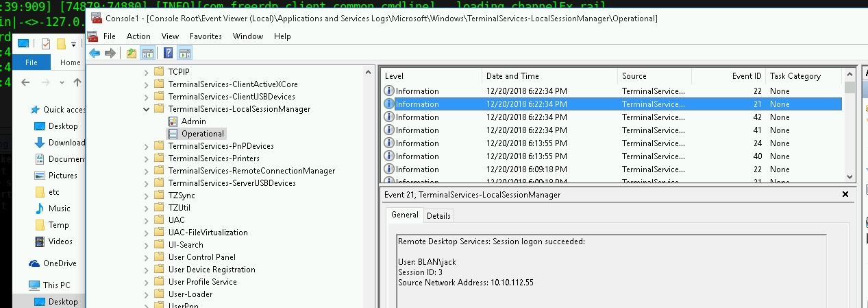
Task: Click the Up One Level folder icon
Action: pyautogui.click(x=132, y=54)
